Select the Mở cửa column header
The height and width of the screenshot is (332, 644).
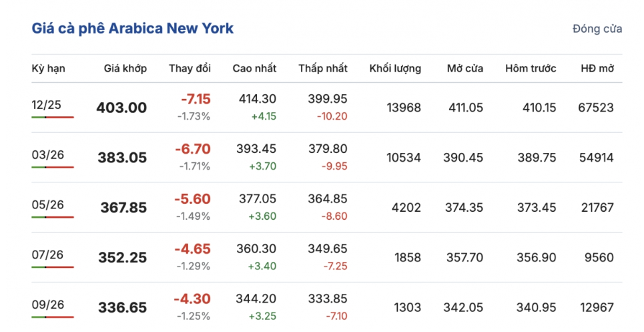tap(465, 68)
